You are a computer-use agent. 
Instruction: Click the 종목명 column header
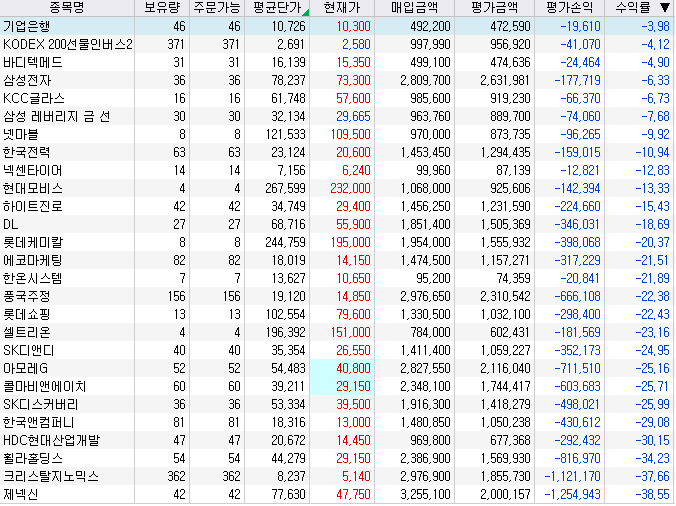tap(67, 7)
